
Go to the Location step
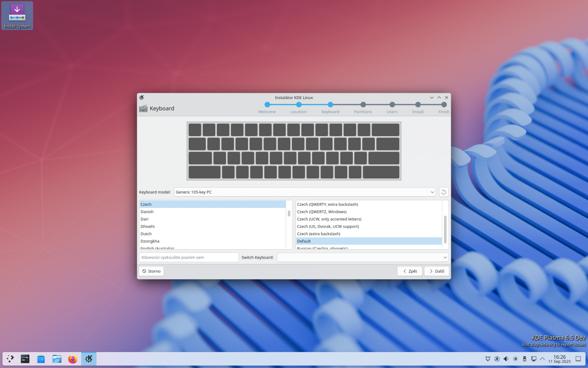(x=298, y=108)
